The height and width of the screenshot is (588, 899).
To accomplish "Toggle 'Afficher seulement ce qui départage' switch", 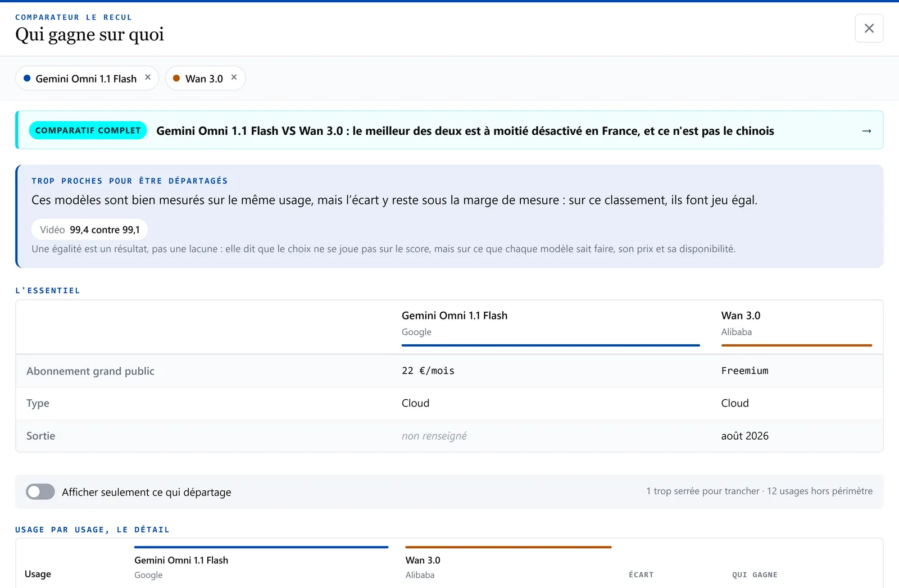I will coord(40,492).
